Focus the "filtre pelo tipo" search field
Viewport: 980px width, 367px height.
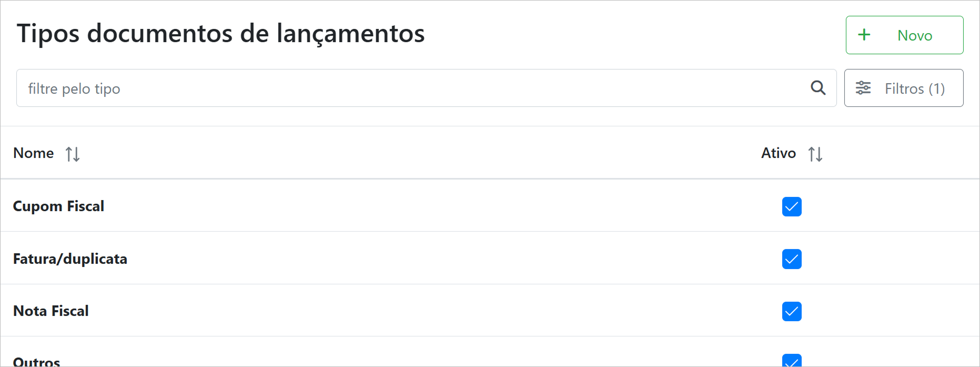[x=410, y=88]
